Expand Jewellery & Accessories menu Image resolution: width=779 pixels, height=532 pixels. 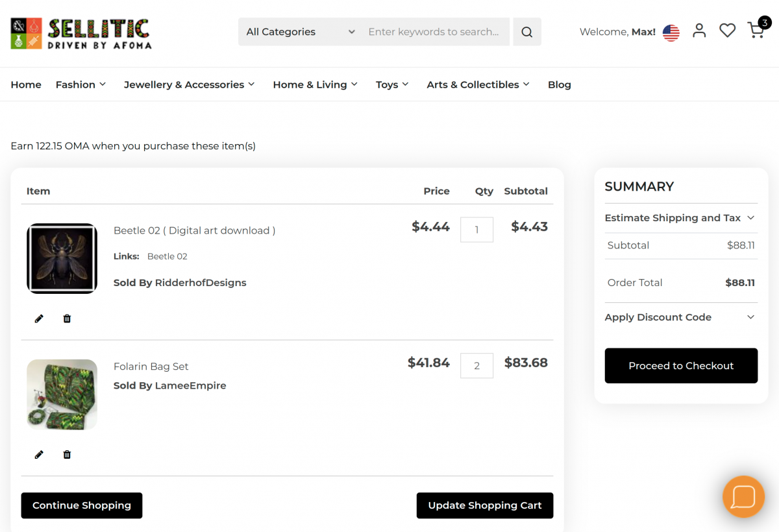[x=190, y=84]
